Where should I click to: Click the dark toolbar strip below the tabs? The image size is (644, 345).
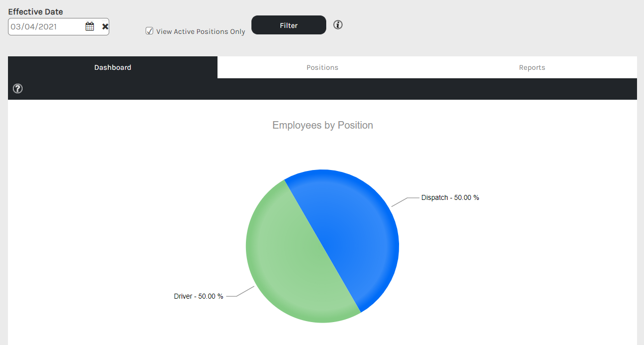tap(324, 89)
